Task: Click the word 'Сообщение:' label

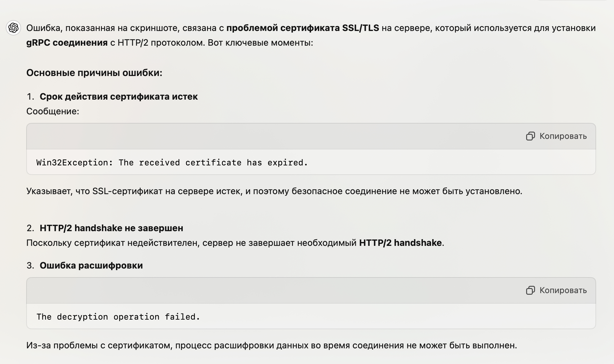Action: (53, 111)
